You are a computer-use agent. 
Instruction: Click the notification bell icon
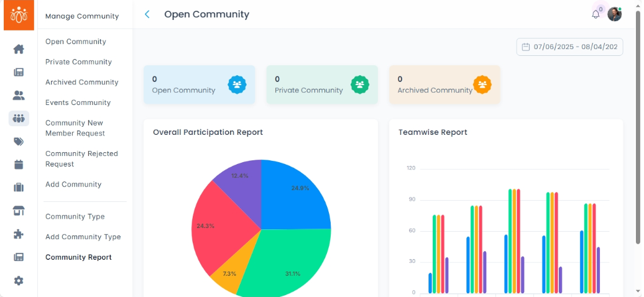pos(596,14)
